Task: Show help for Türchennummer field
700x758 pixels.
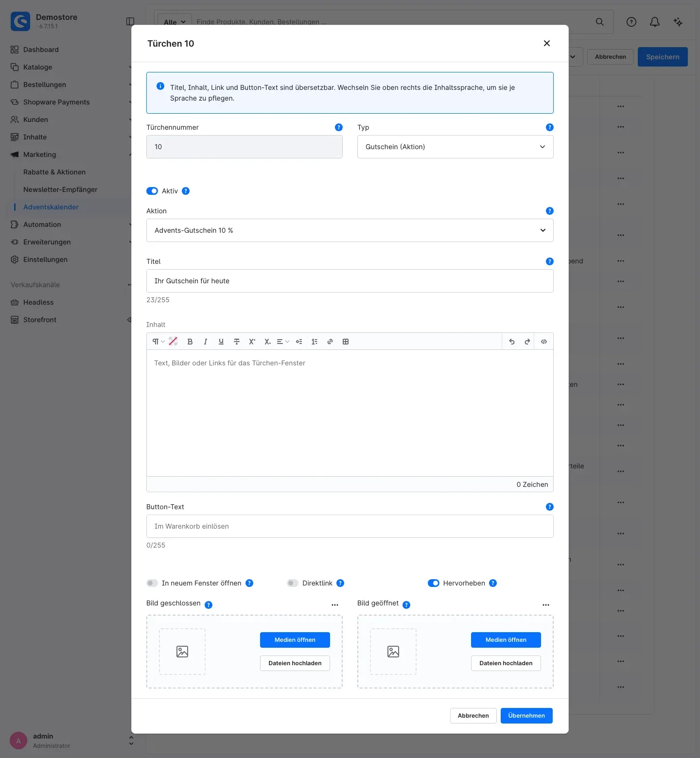Action: point(339,127)
